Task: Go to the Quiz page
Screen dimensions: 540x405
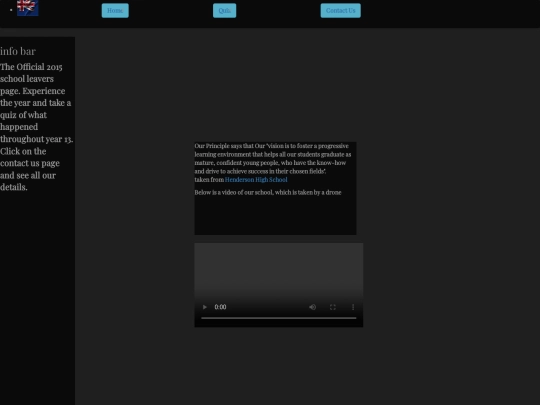Action: pyautogui.click(x=225, y=11)
